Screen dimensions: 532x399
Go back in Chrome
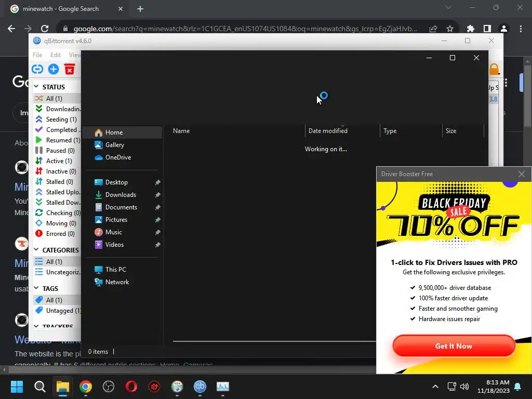[11, 29]
